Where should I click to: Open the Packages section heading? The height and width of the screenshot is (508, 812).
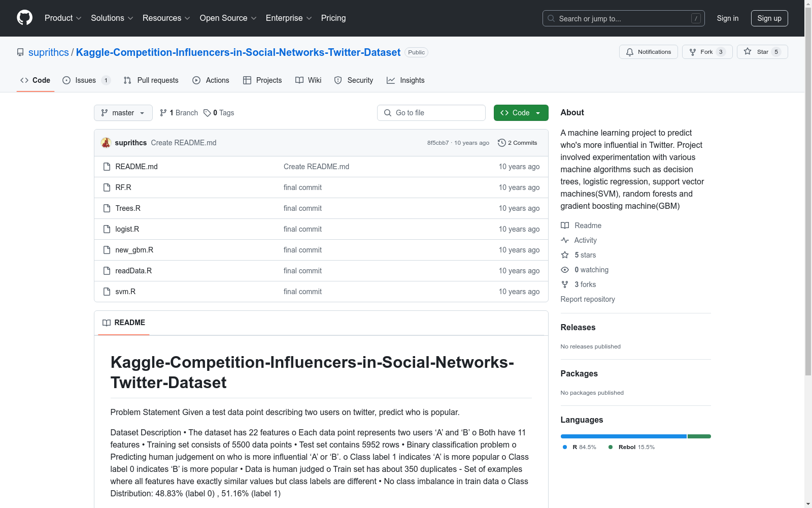point(579,374)
